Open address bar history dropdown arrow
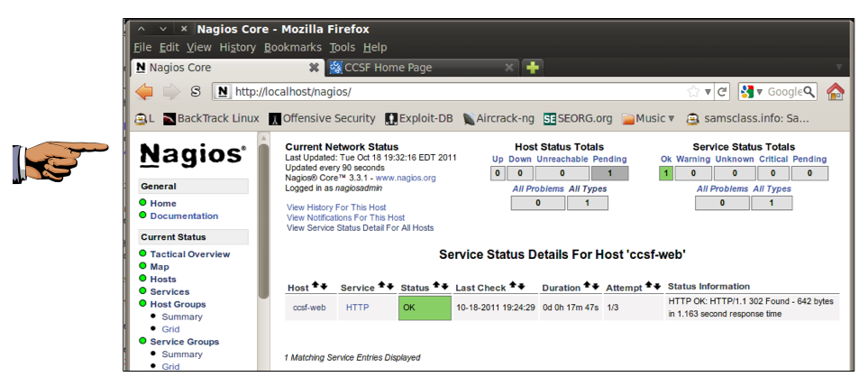The width and height of the screenshot is (868, 386). click(x=708, y=92)
